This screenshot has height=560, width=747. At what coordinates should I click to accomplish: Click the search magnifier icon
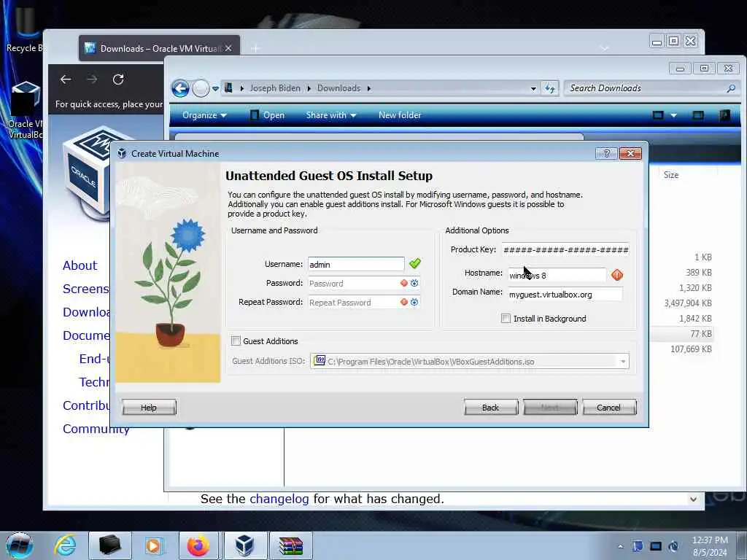[x=731, y=88]
